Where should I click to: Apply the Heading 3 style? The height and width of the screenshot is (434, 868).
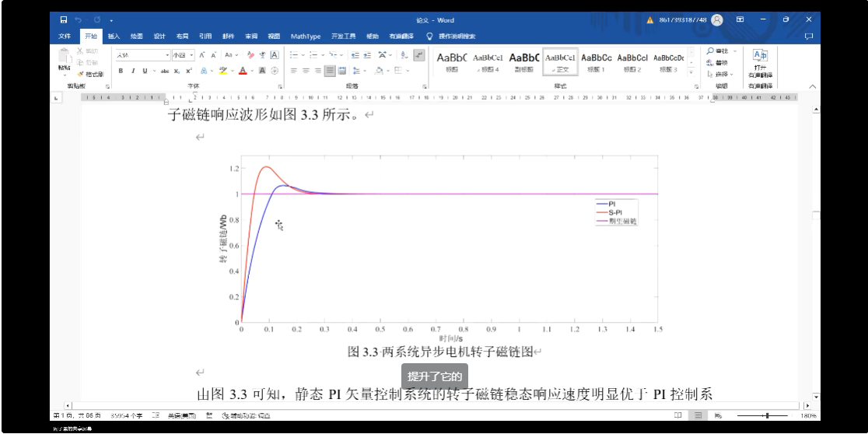[668, 62]
